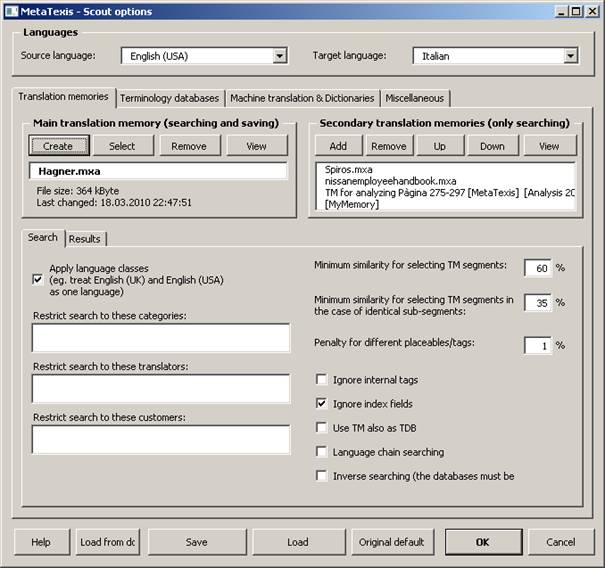
Task: Click the minimum similarity 60 percent field
Action: pos(537,268)
